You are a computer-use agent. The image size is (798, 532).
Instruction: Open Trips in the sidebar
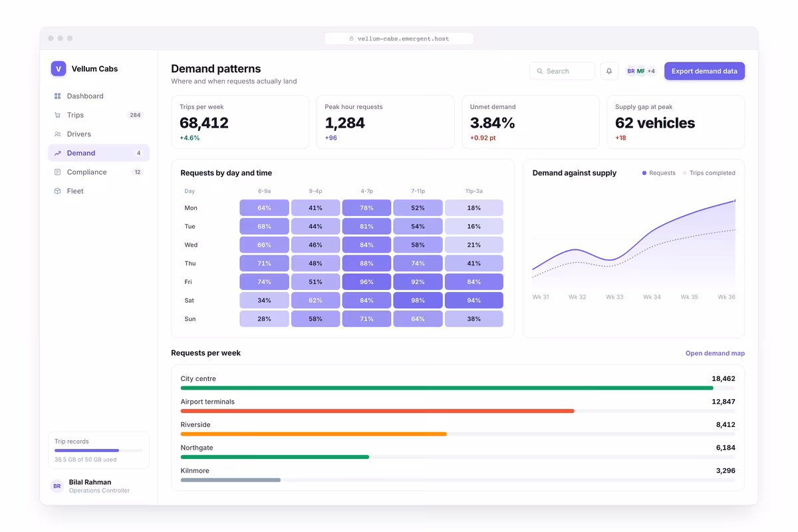98,115
